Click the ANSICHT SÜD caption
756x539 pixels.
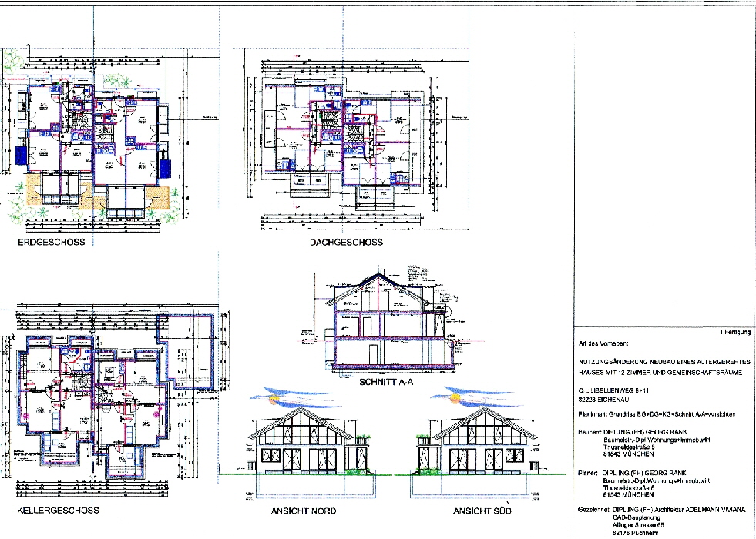pyautogui.click(x=482, y=511)
